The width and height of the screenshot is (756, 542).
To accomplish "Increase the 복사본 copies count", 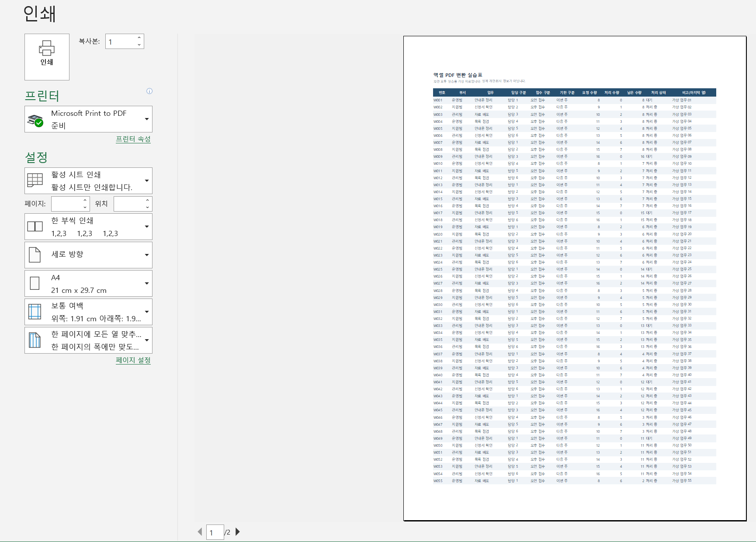I will coord(139,38).
